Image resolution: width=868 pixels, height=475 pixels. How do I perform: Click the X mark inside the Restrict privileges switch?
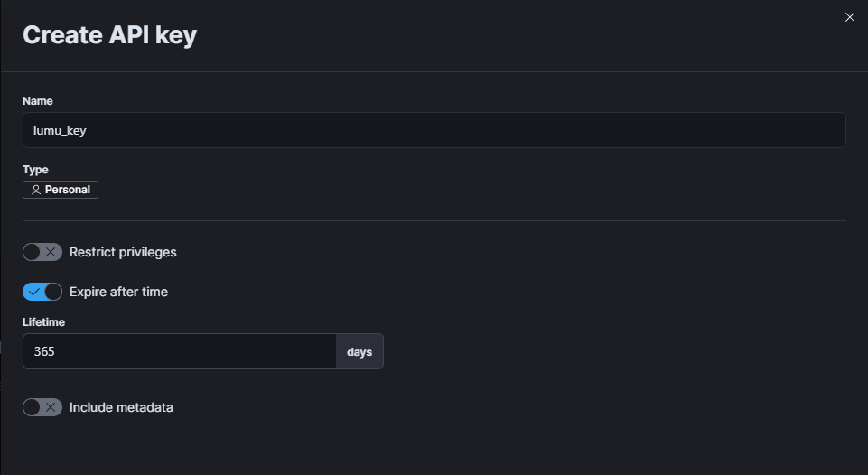click(51, 252)
